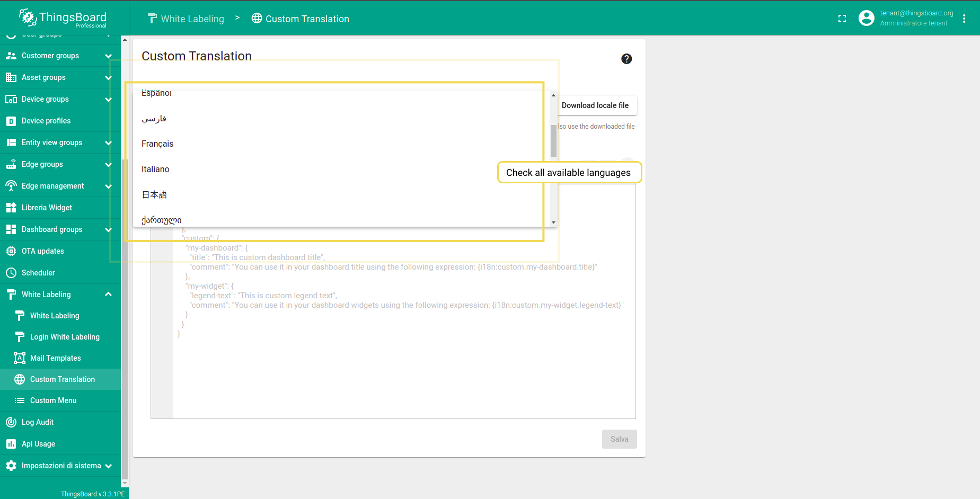
Task: Click the Api Usage chart icon
Action: (11, 444)
